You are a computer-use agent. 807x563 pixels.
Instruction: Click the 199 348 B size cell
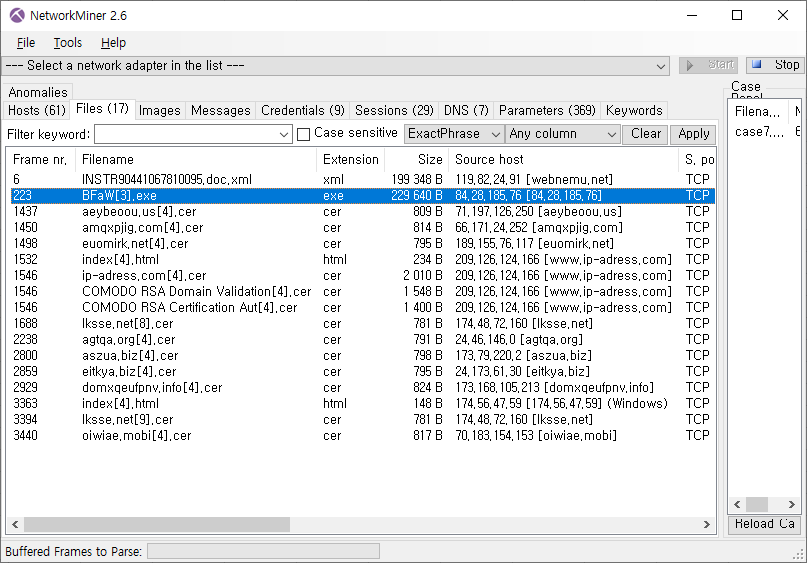pos(417,180)
